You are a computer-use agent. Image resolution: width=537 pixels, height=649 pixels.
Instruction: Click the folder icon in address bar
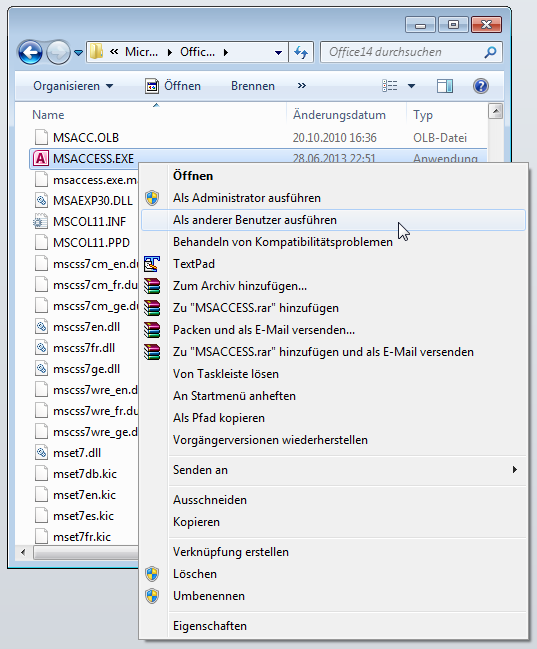pos(96,52)
